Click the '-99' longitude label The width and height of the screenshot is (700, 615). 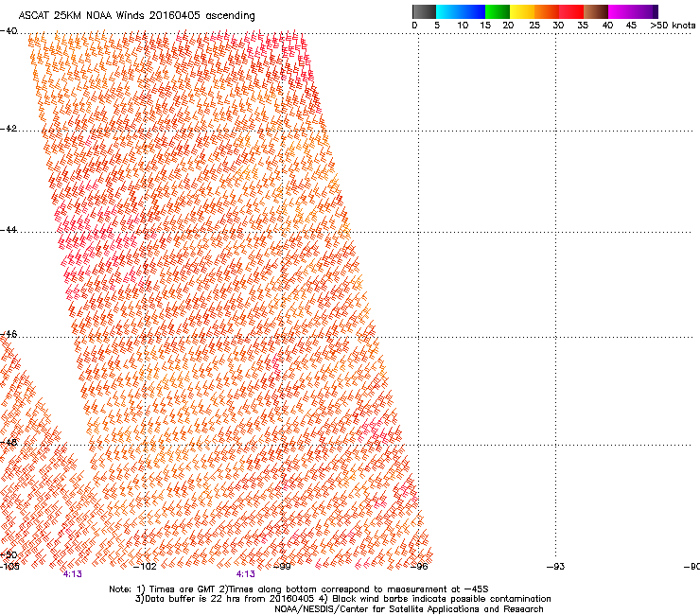click(x=282, y=567)
